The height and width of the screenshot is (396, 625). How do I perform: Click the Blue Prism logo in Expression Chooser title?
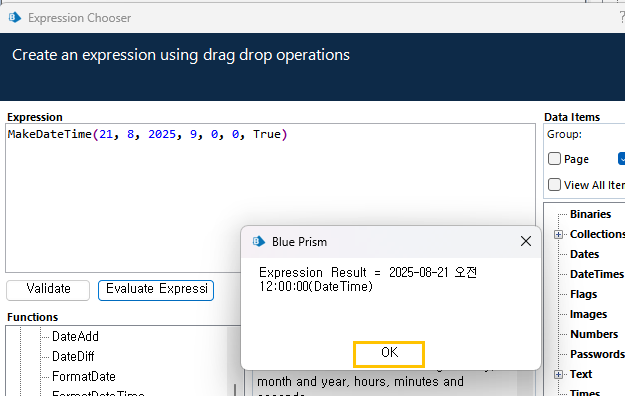(15, 18)
